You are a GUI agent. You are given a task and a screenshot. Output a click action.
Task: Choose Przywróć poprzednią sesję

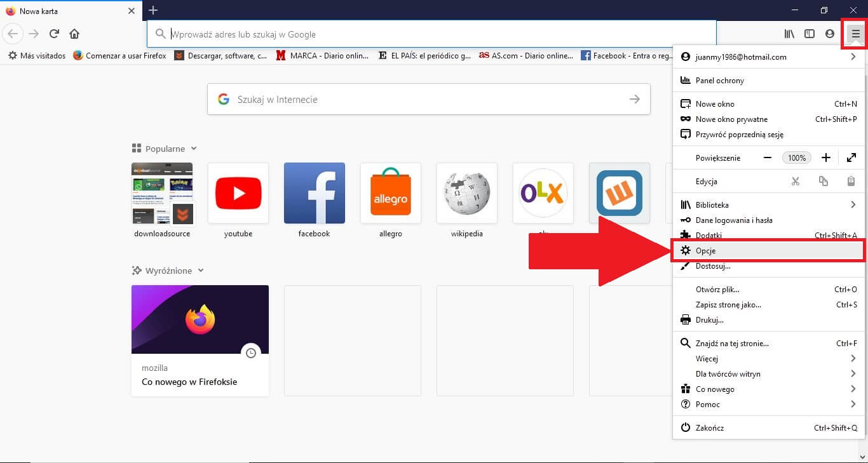click(769, 134)
